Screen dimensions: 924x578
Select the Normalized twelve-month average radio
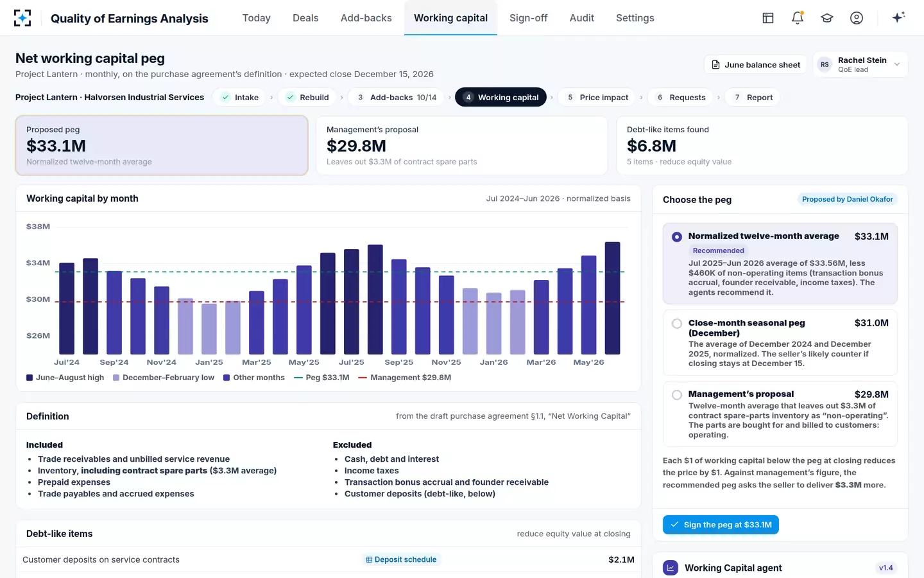click(677, 237)
